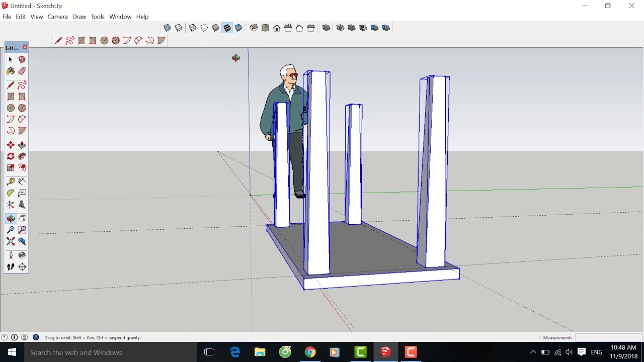Screen dimensions: 644x362
Task: Select the Move tool
Action: (11, 145)
